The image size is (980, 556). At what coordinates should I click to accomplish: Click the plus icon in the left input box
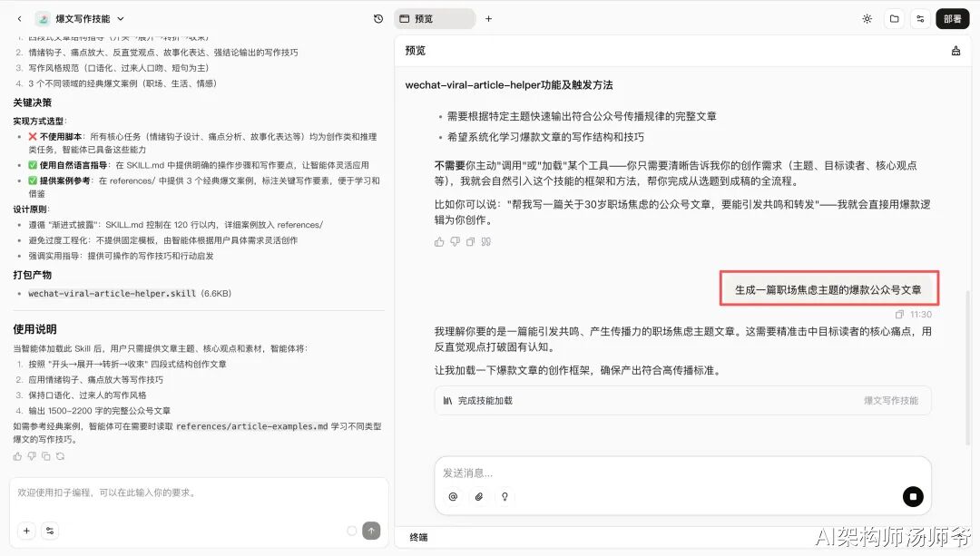[x=25, y=531]
